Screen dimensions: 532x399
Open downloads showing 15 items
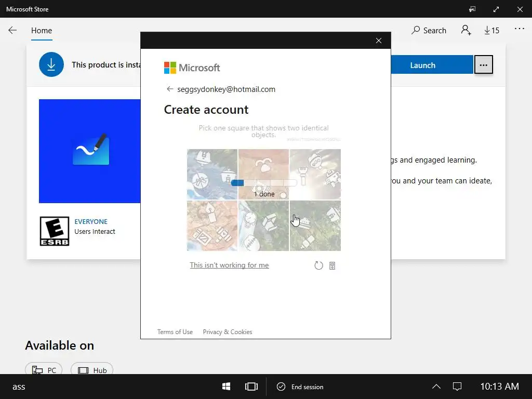(491, 31)
